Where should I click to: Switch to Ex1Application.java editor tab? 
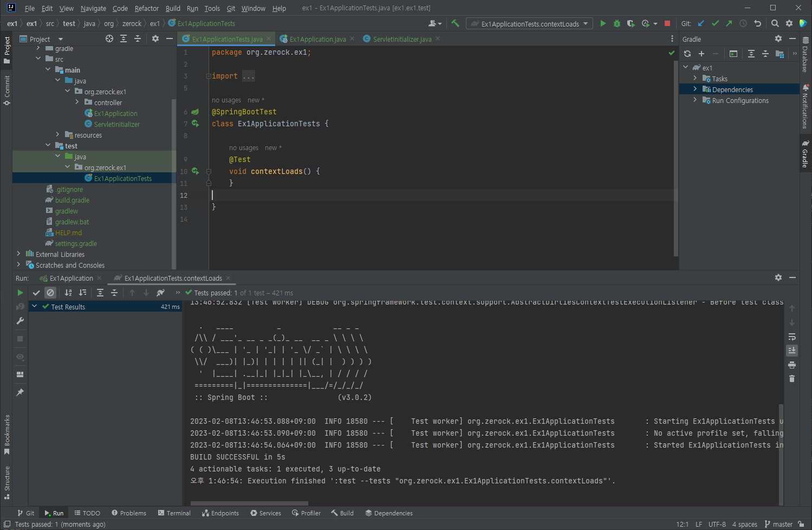click(317, 39)
